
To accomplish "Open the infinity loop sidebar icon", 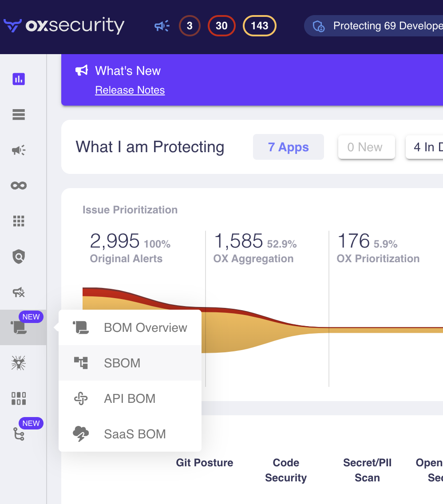I will 19,185.
